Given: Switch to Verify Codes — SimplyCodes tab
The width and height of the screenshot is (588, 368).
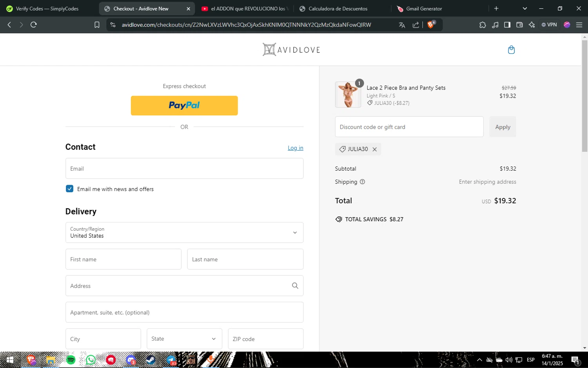Looking at the screenshot, I should pos(47,9).
